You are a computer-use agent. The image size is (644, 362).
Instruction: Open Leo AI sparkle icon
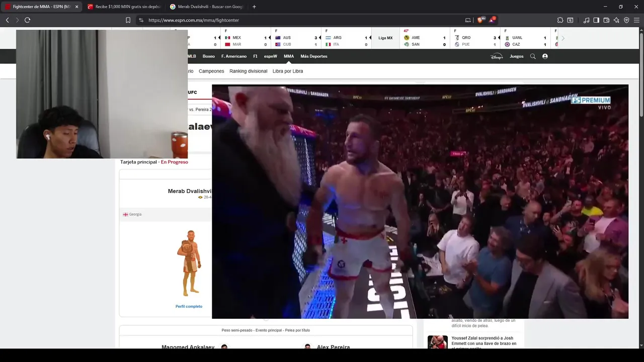pyautogui.click(x=616, y=20)
